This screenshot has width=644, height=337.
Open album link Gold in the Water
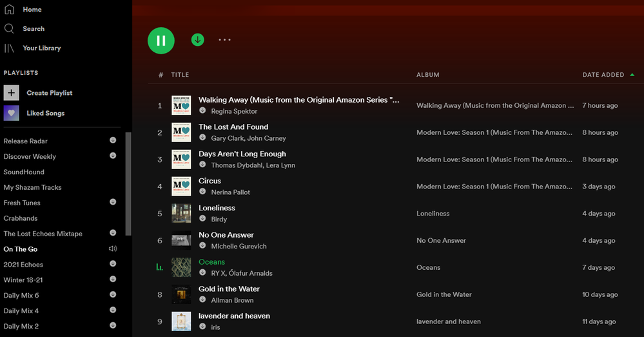pos(444,294)
